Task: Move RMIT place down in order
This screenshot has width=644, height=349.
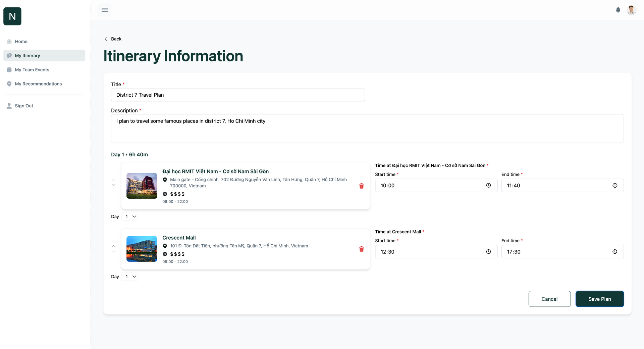Action: point(114,185)
